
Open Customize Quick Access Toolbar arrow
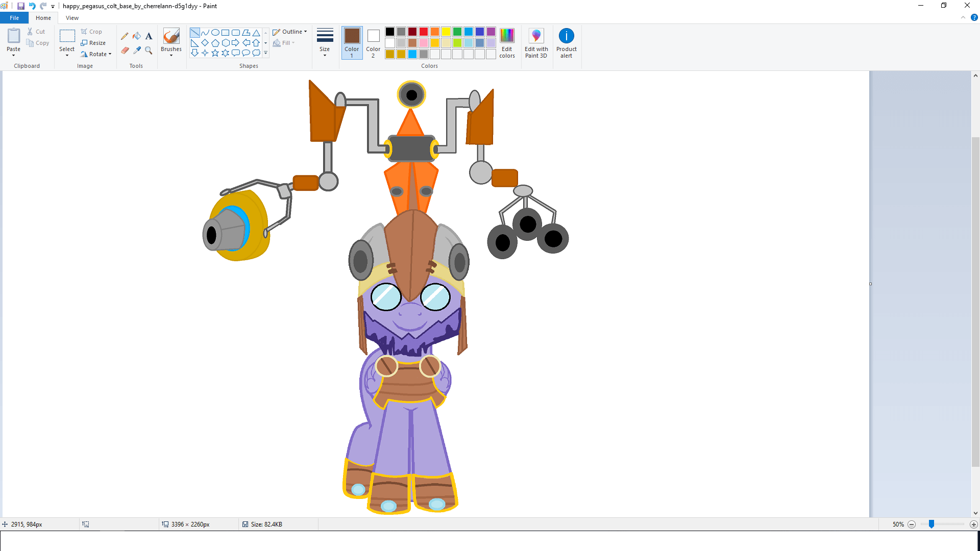pos(53,7)
